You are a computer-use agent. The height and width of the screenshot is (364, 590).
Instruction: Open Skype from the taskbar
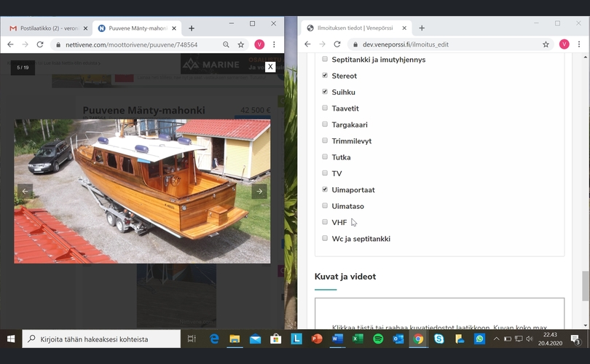click(438, 339)
